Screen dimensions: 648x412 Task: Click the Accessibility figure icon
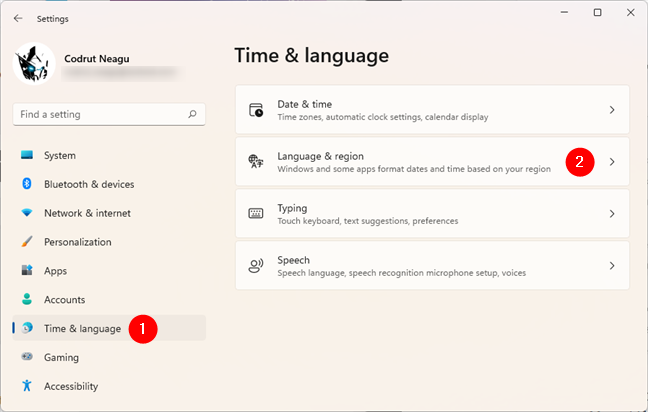pyautogui.click(x=27, y=386)
